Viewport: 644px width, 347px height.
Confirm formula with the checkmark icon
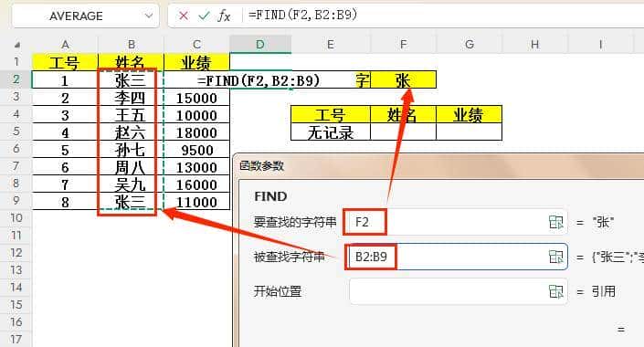[204, 16]
